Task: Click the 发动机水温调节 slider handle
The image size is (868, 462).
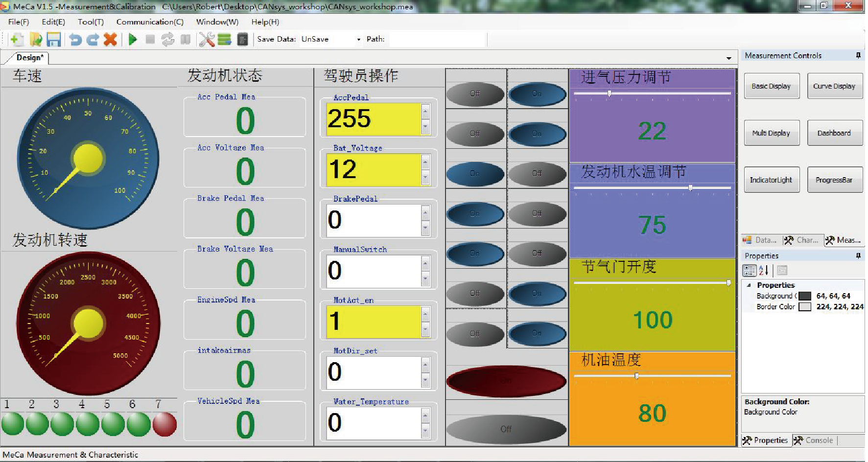Action: [690, 187]
